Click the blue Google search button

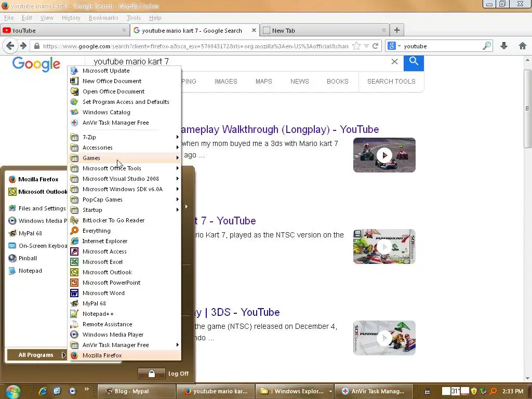coord(414,63)
